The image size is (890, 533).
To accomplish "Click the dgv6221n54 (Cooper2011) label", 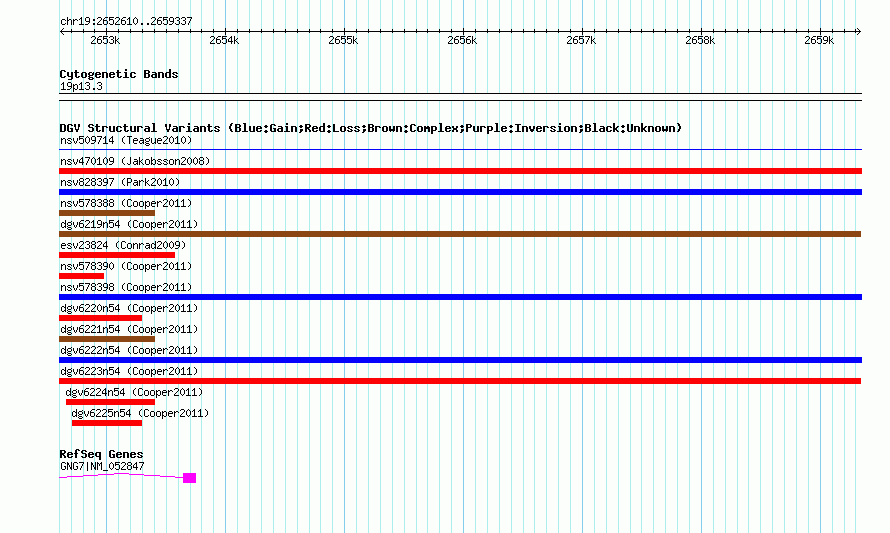I will point(129,329).
